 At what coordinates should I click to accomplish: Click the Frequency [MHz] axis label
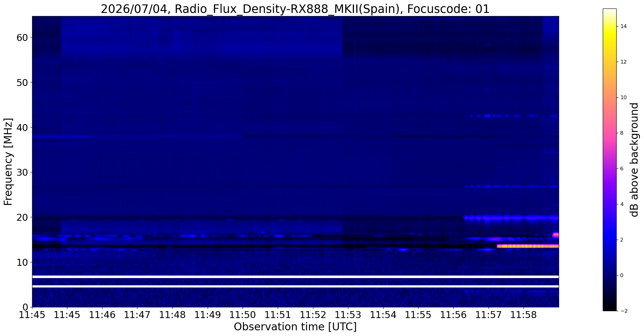[x=8, y=162]
